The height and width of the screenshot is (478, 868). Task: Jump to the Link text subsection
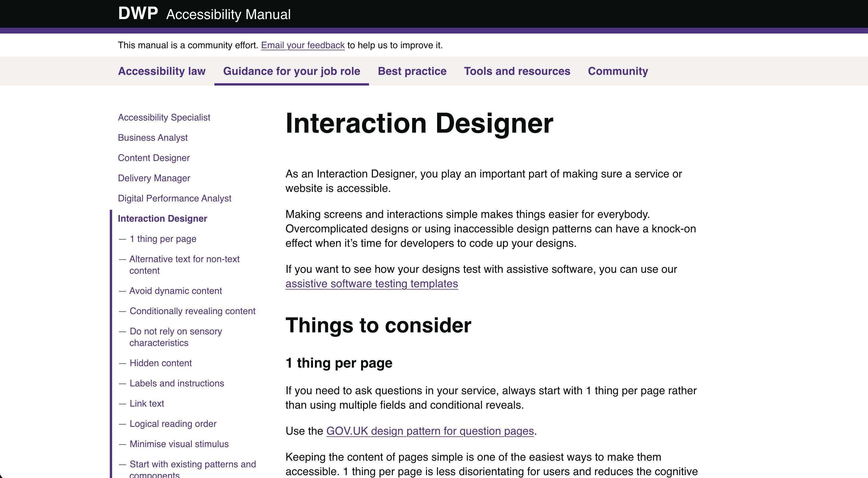146,403
